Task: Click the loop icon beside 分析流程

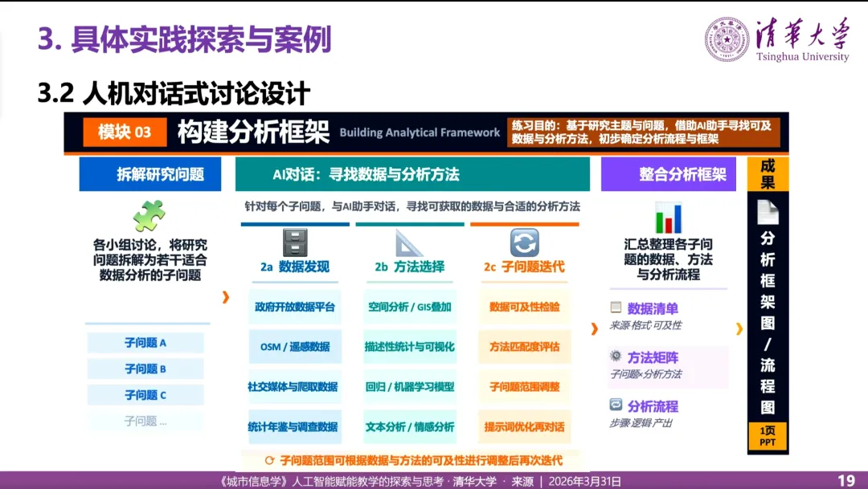Action: pyautogui.click(x=616, y=405)
